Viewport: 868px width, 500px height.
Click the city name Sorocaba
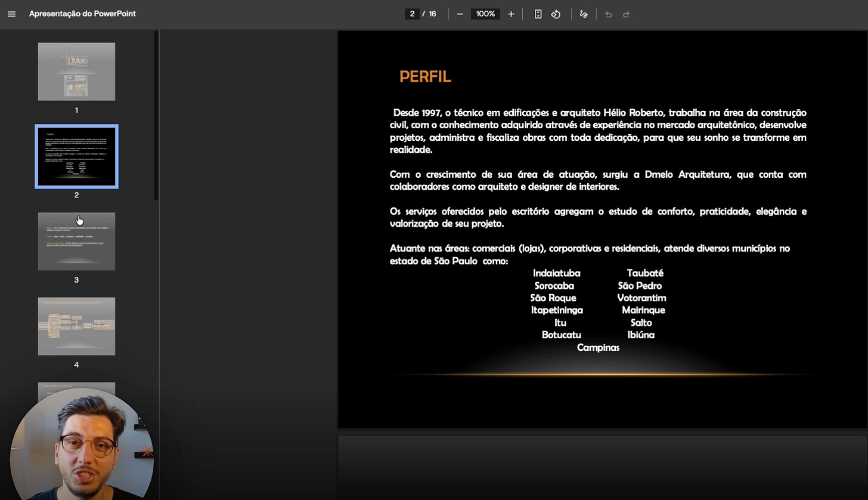coord(554,286)
